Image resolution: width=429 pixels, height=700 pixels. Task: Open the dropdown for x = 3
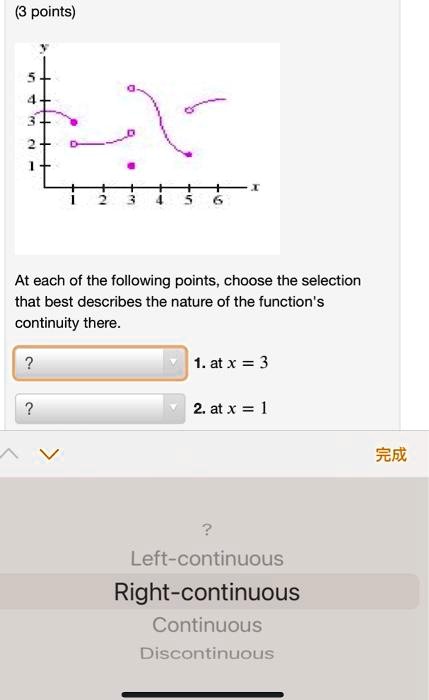tap(100, 363)
